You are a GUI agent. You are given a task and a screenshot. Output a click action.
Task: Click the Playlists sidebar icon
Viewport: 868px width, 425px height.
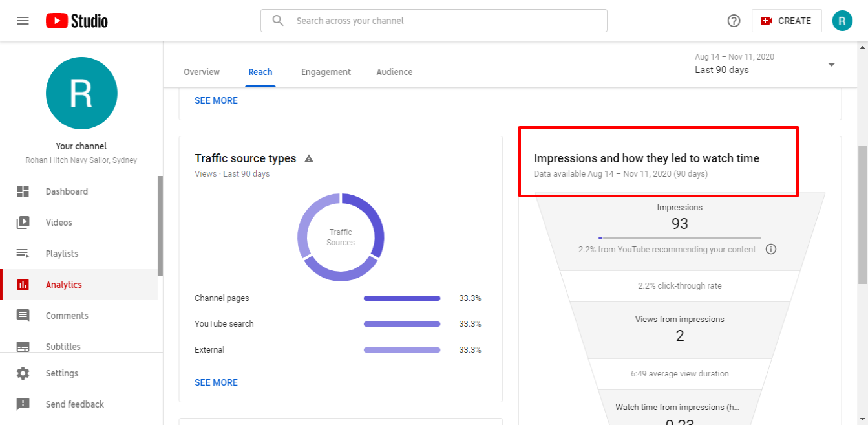tap(23, 254)
